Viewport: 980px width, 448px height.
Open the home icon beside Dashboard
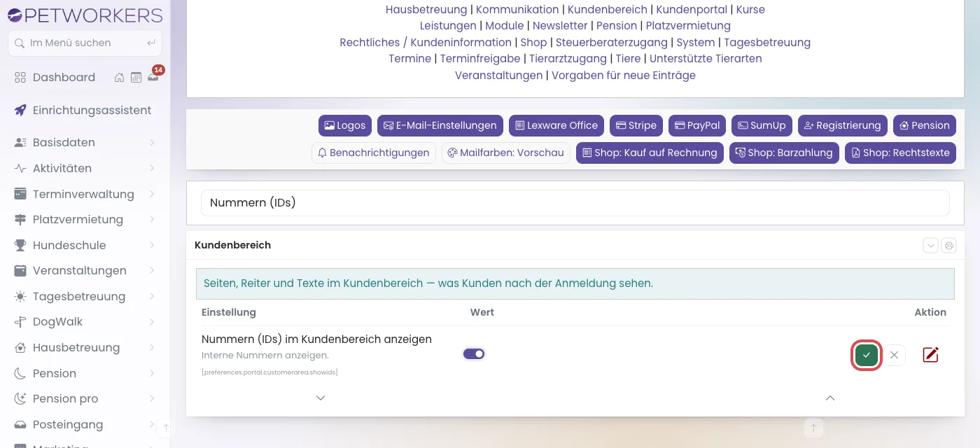(120, 78)
